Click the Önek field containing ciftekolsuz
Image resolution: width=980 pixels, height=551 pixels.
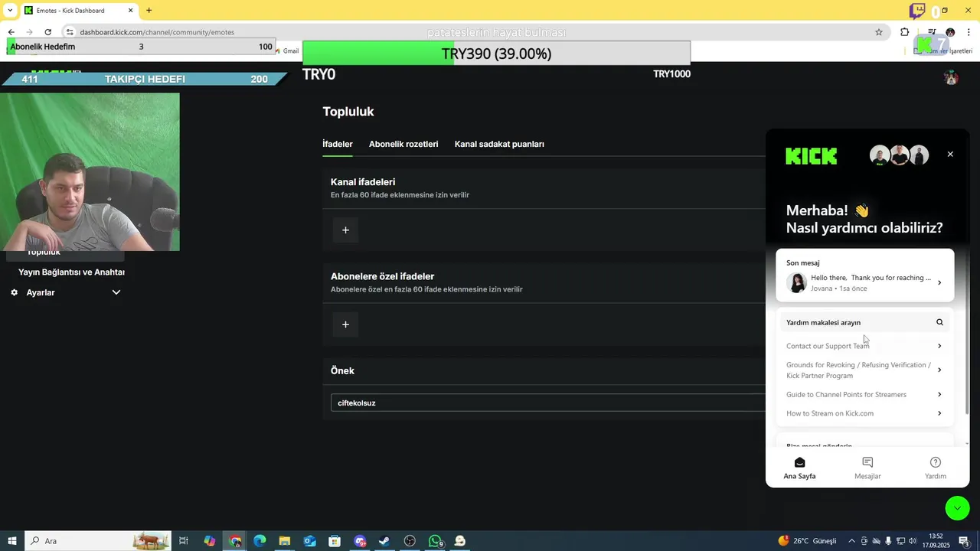pos(548,403)
